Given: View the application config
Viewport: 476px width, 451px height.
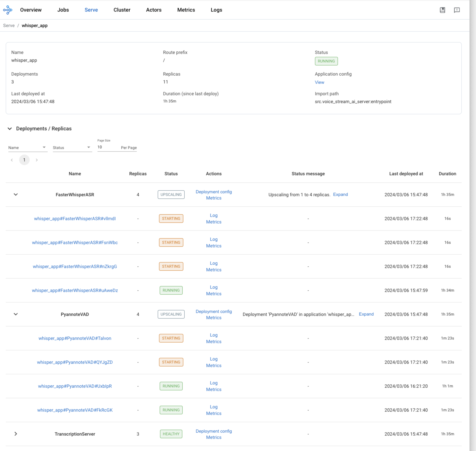Looking at the screenshot, I should tap(319, 82).
